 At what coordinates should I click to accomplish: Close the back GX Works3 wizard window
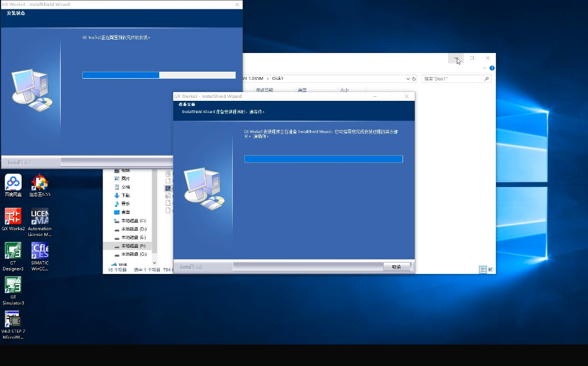pyautogui.click(x=237, y=5)
